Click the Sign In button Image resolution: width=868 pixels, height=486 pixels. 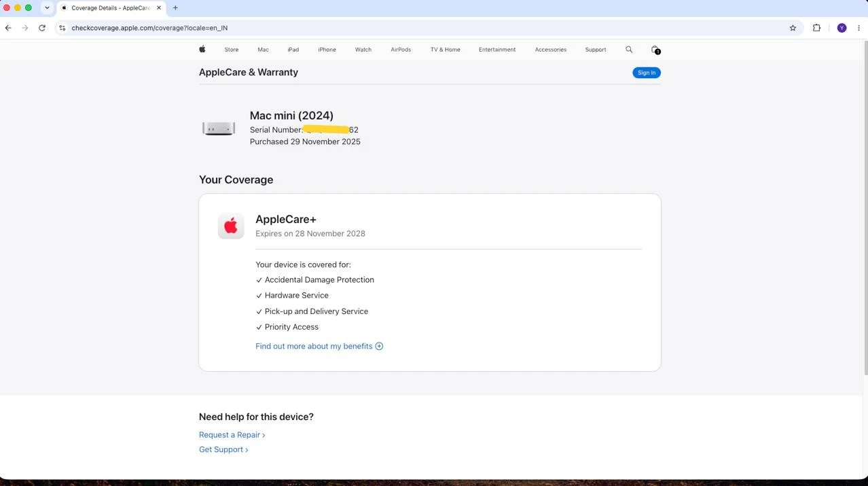tap(647, 73)
